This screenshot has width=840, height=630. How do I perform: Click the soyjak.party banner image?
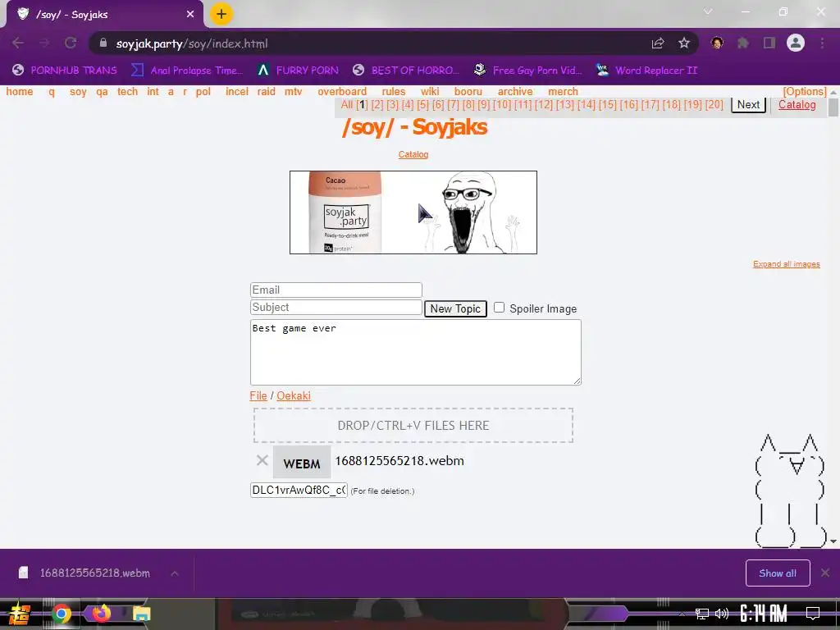413,212
